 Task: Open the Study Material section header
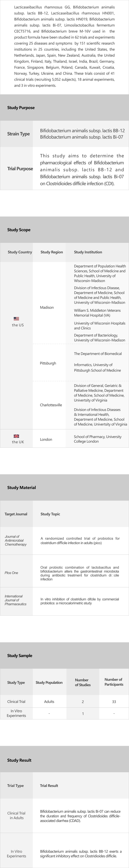pos(21,488)
